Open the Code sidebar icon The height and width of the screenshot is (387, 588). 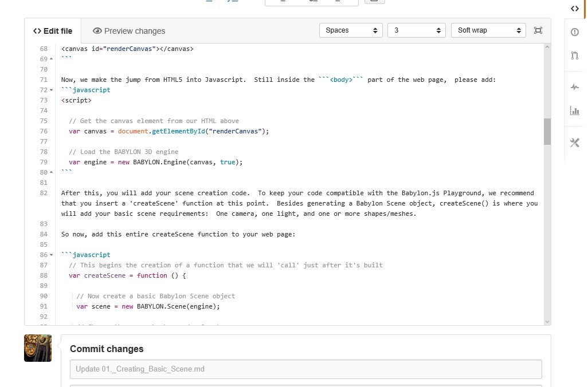click(574, 9)
